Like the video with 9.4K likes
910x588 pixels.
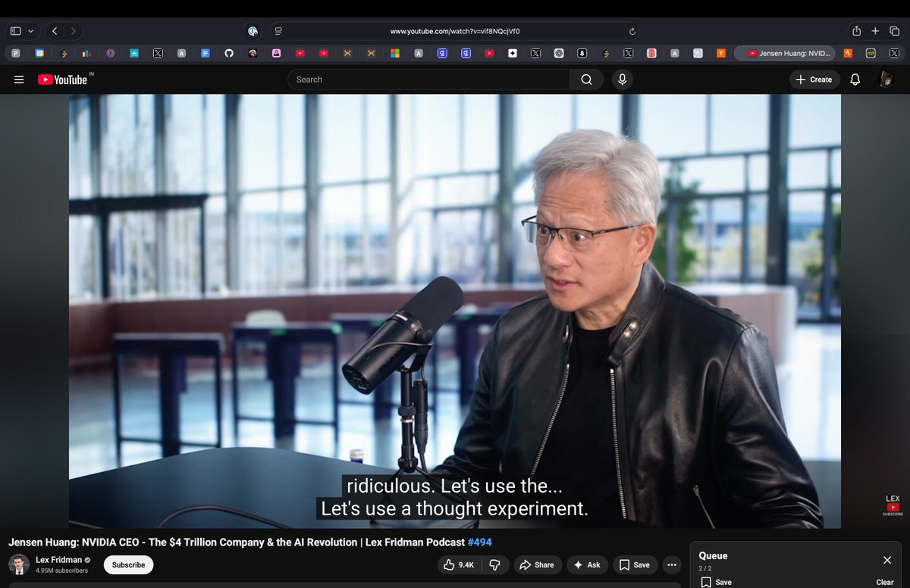point(459,565)
